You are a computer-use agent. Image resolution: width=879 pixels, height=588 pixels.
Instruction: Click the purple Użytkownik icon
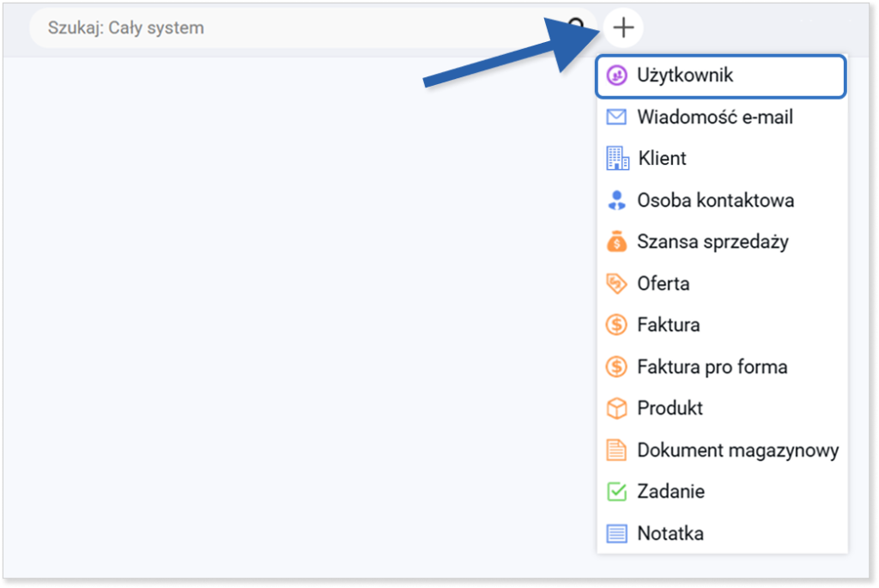click(x=616, y=76)
